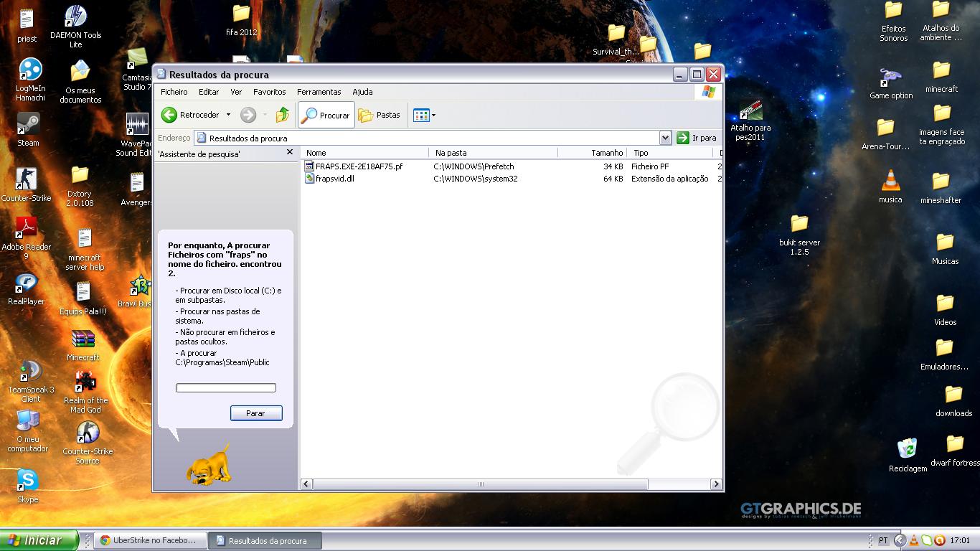Viewport: 980px width, 551px height.
Task: Click the green up-folder icon
Action: (x=283, y=115)
